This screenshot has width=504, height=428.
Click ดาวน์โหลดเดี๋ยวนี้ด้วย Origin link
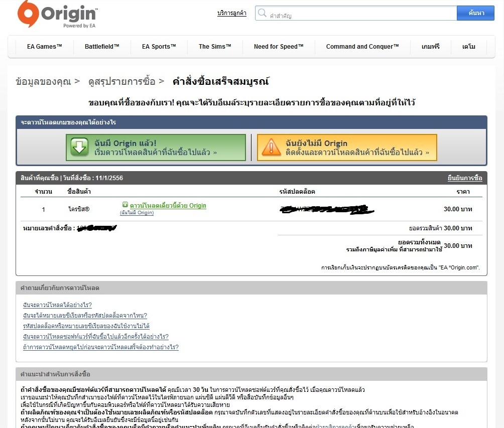(x=168, y=205)
